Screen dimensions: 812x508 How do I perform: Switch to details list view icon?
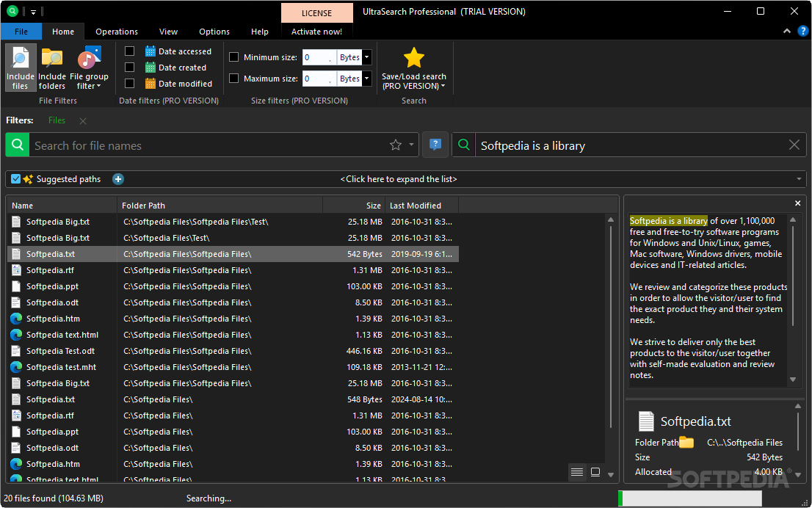point(577,472)
